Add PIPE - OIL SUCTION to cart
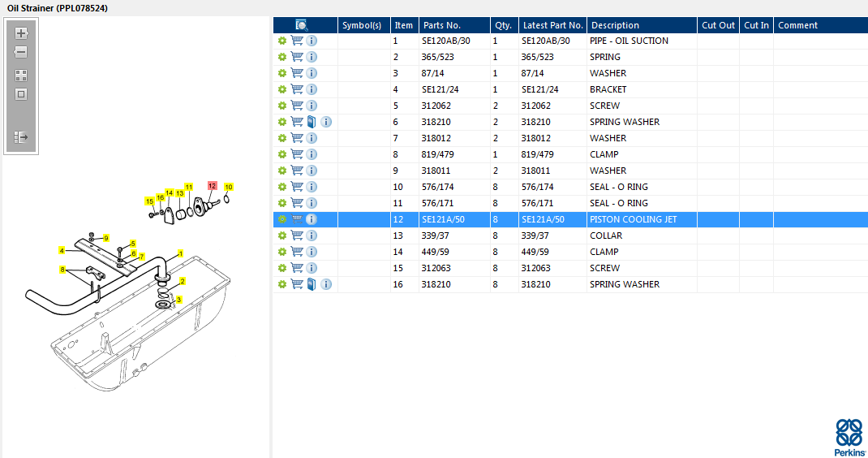Screen dimensions: 868x458 pos(297,41)
